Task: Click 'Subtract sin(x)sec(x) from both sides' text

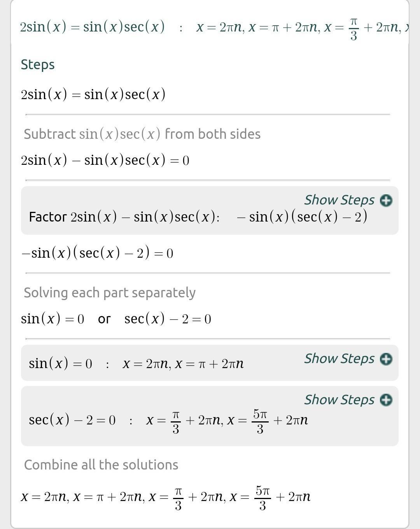Action: (x=142, y=134)
